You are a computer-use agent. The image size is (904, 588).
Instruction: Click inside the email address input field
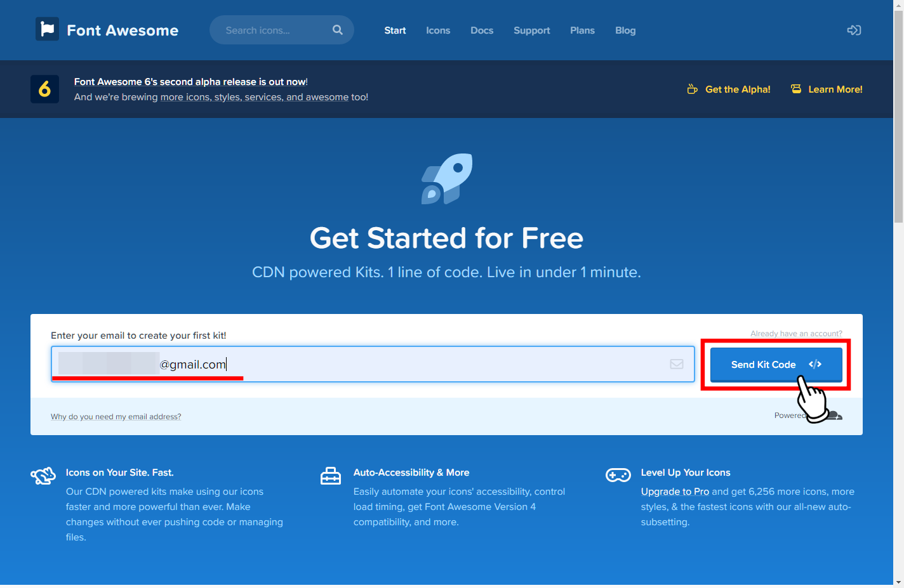pos(373,364)
